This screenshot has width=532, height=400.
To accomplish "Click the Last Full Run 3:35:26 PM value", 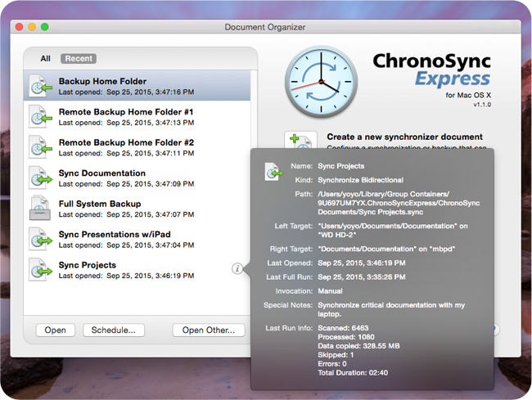I will [361, 277].
